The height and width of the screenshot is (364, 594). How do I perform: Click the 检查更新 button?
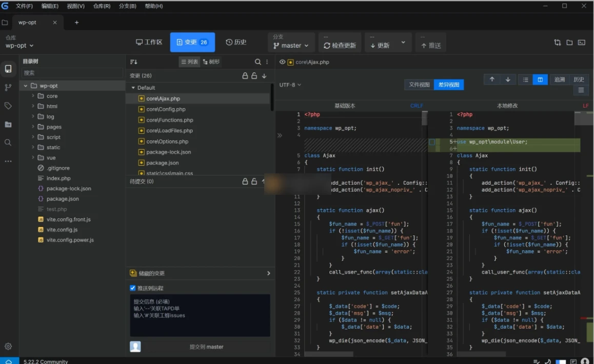340,45
